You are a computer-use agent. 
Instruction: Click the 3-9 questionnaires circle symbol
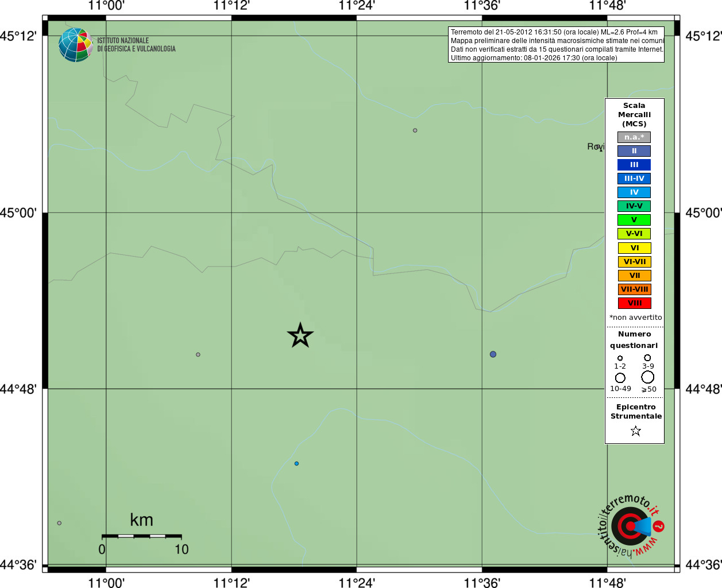(x=647, y=358)
